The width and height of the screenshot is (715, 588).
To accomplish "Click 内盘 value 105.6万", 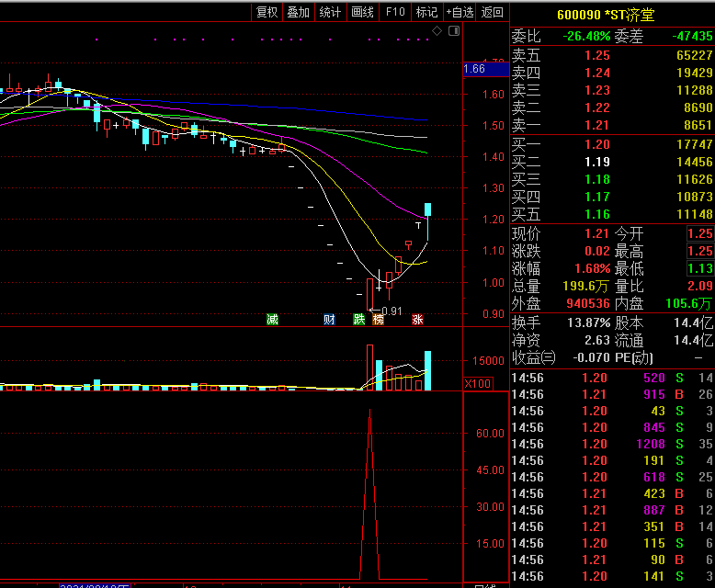I will pyautogui.click(x=689, y=303).
